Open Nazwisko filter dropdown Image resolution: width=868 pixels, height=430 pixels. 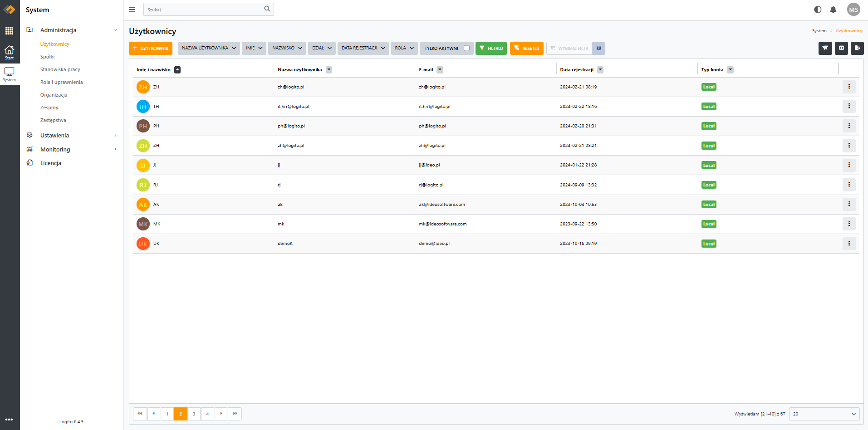287,48
